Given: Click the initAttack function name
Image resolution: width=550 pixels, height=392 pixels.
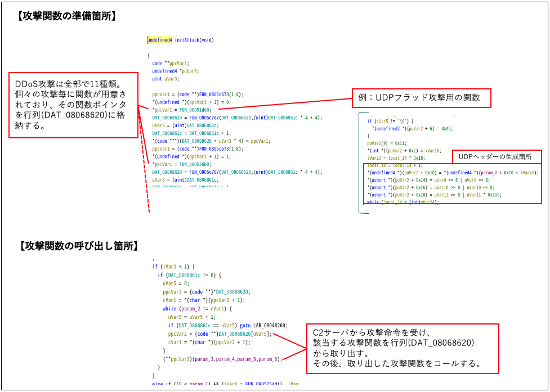Looking at the screenshot, I should coord(188,40).
